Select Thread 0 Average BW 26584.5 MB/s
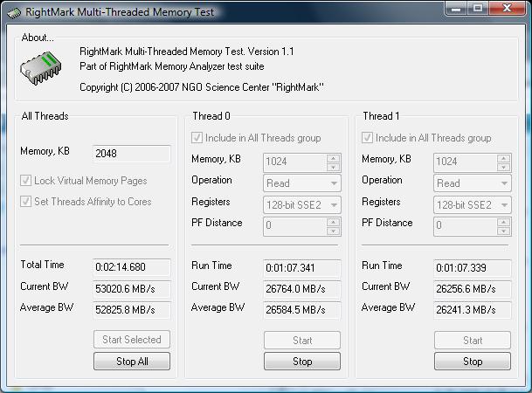The width and height of the screenshot is (532, 393). pyautogui.click(x=302, y=310)
